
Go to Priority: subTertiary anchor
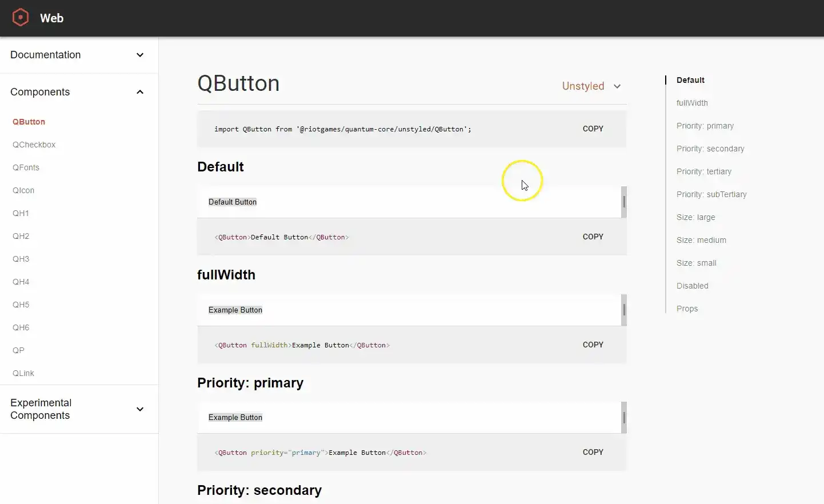pyautogui.click(x=711, y=194)
